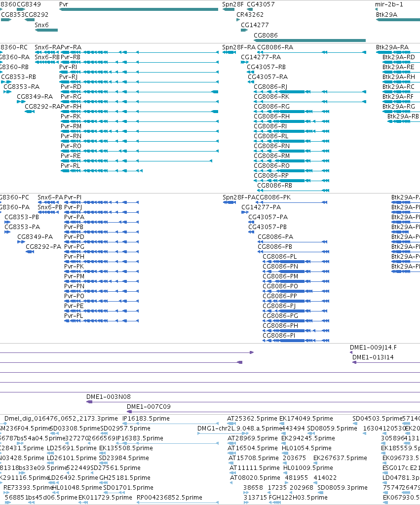
Task: Select the CG14277 gene label
Action: pyautogui.click(x=255, y=25)
